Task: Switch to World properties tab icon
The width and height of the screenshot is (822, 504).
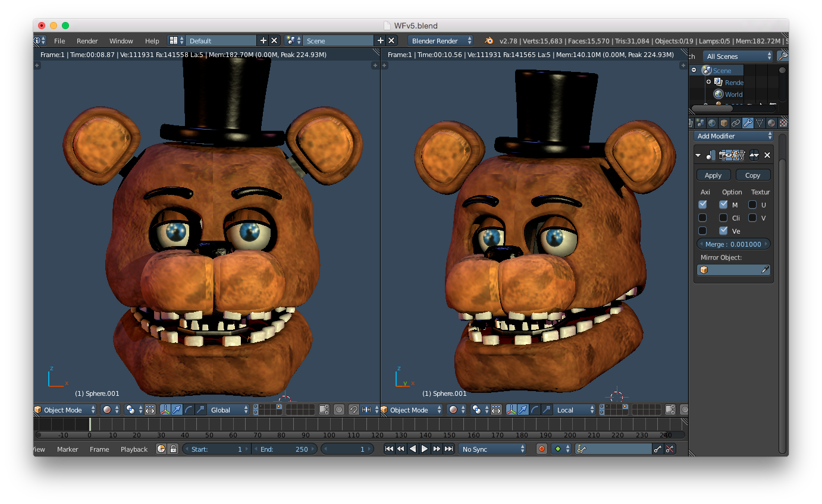Action: pyautogui.click(x=712, y=123)
